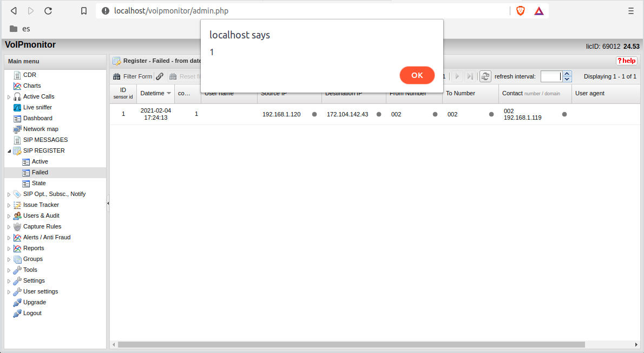Screen dimensions: 644x353
Task: Open the help link
Action: tap(626, 61)
